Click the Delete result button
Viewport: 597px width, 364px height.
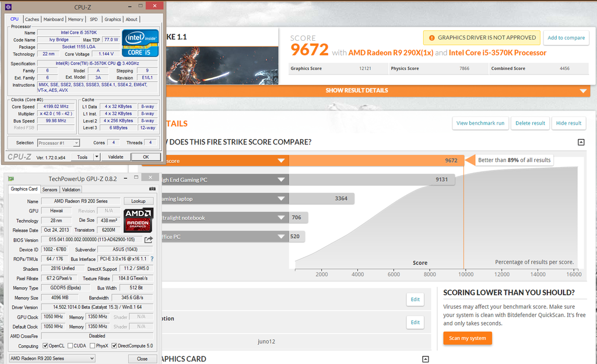pyautogui.click(x=530, y=123)
